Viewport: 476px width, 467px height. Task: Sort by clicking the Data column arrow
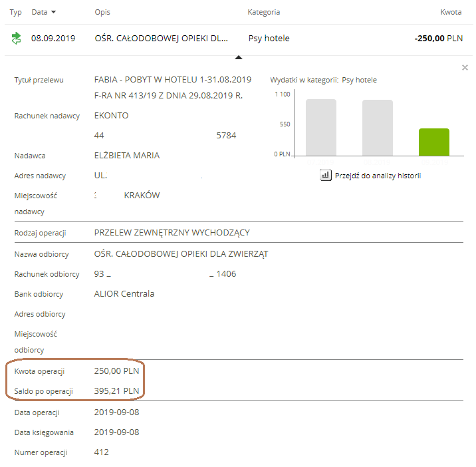tap(53, 13)
